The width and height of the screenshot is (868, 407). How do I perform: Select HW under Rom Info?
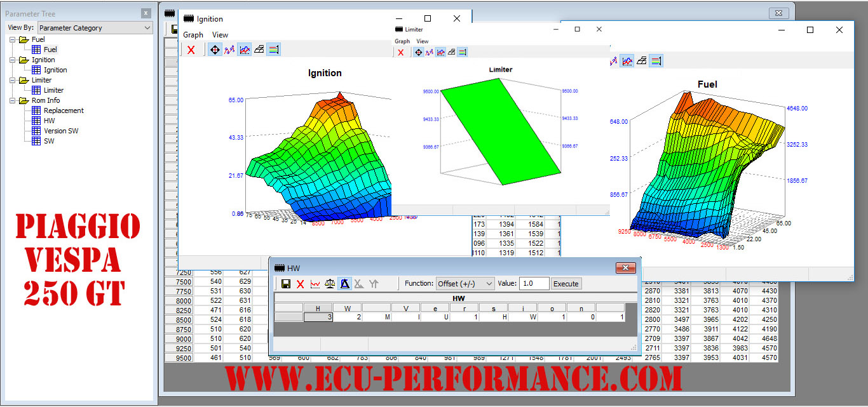click(49, 121)
